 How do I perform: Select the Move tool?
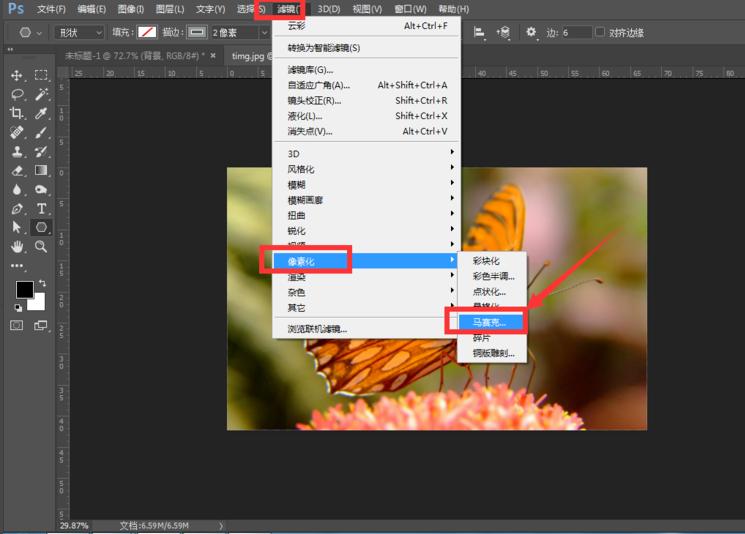(17, 76)
